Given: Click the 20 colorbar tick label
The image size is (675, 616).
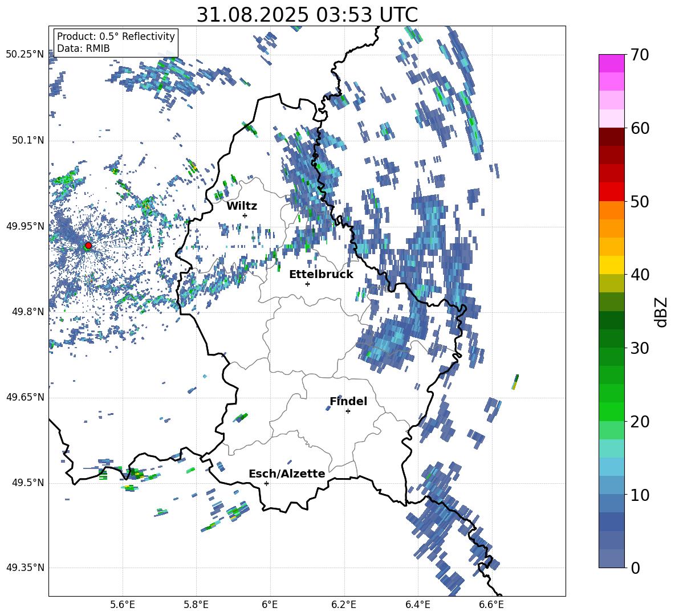Looking at the screenshot, I should click(x=640, y=422).
